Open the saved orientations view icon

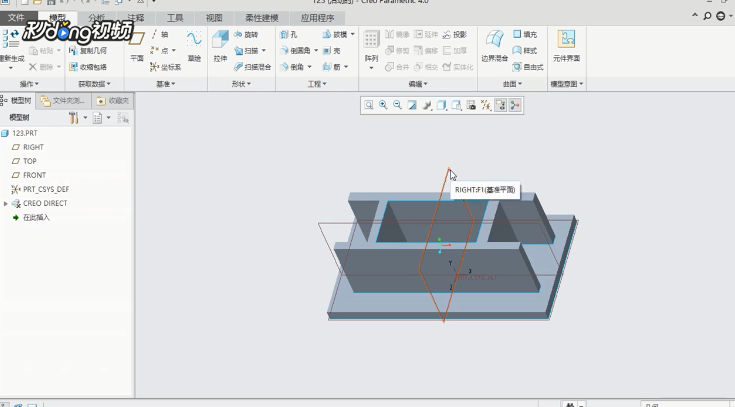click(x=456, y=105)
